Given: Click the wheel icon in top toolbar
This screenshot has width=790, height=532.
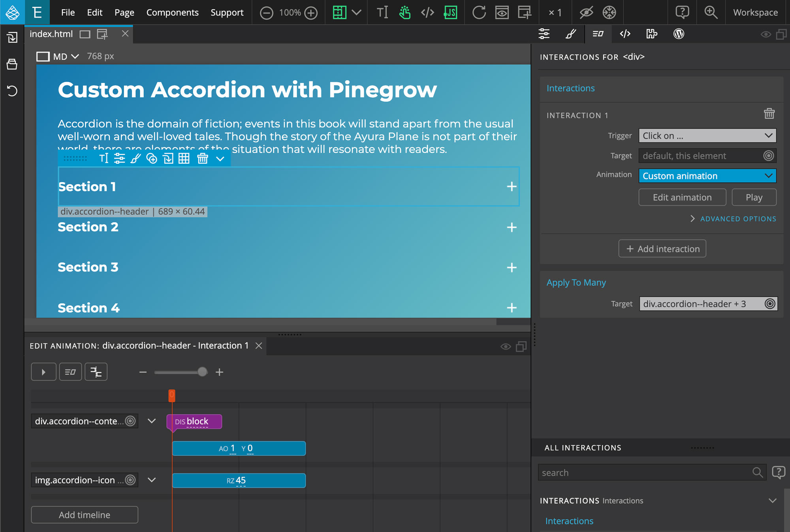Looking at the screenshot, I should click(x=609, y=13).
